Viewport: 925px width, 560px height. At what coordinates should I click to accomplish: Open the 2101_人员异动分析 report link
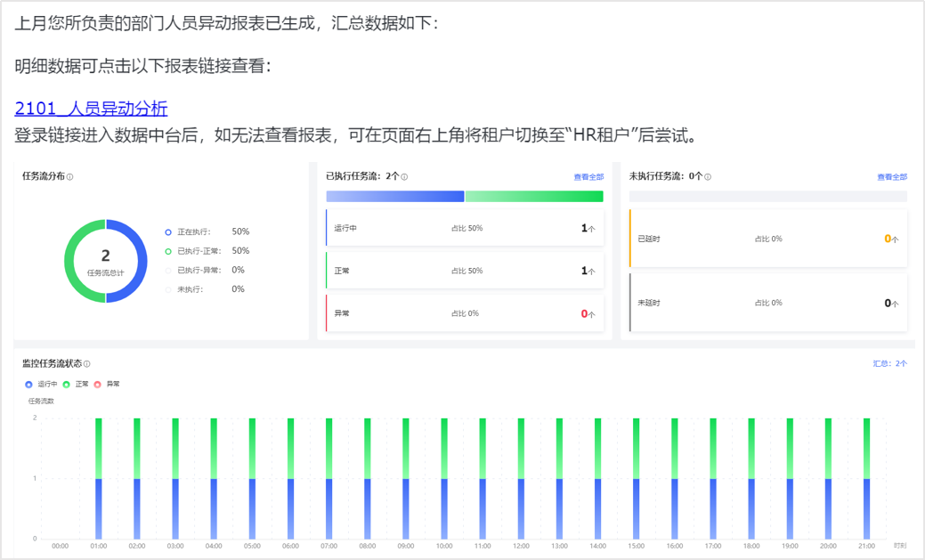tap(91, 109)
